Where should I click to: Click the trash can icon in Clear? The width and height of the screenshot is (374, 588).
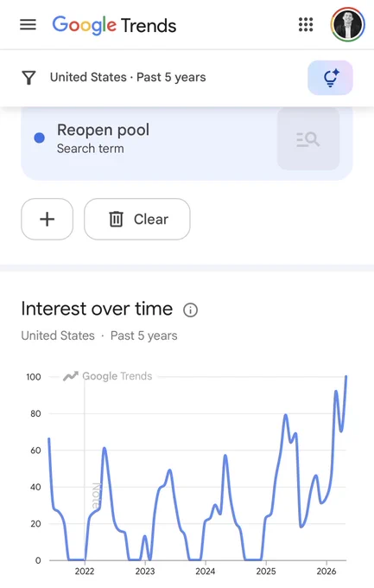click(116, 219)
